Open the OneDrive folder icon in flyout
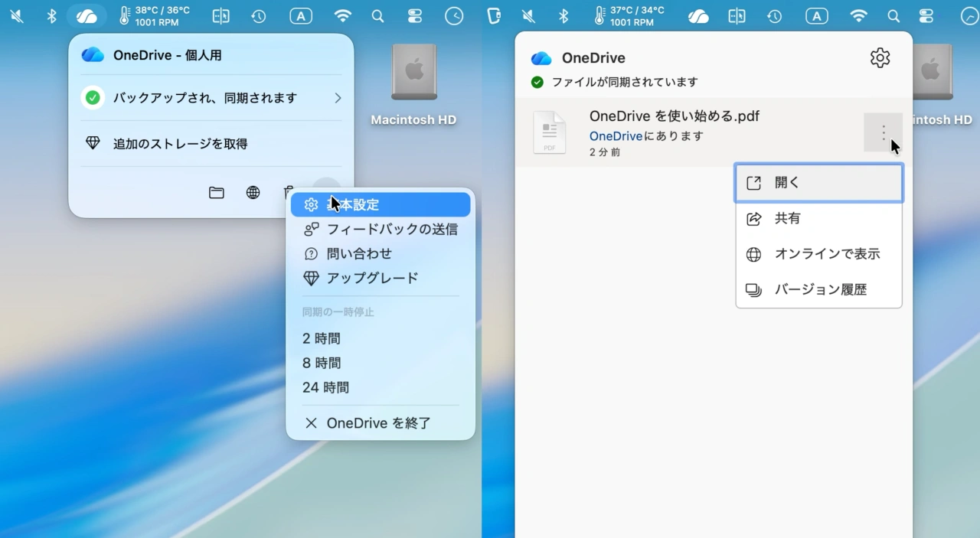 216,193
